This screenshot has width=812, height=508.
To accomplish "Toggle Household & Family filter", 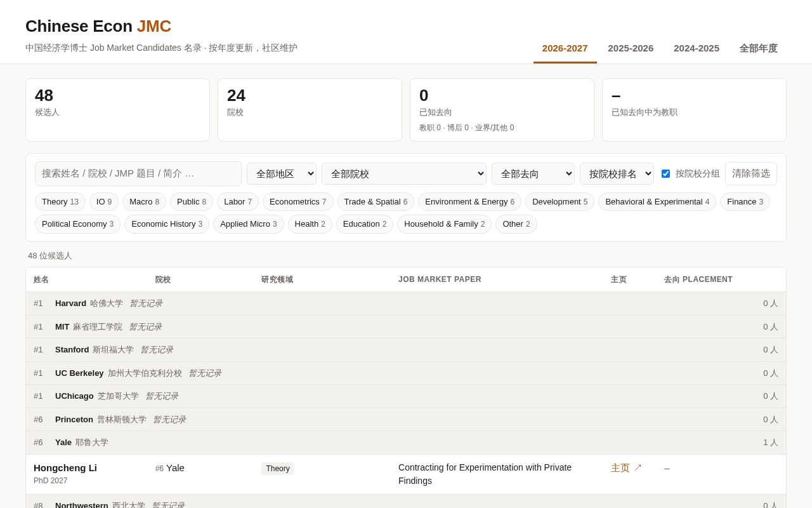I will click(x=444, y=224).
